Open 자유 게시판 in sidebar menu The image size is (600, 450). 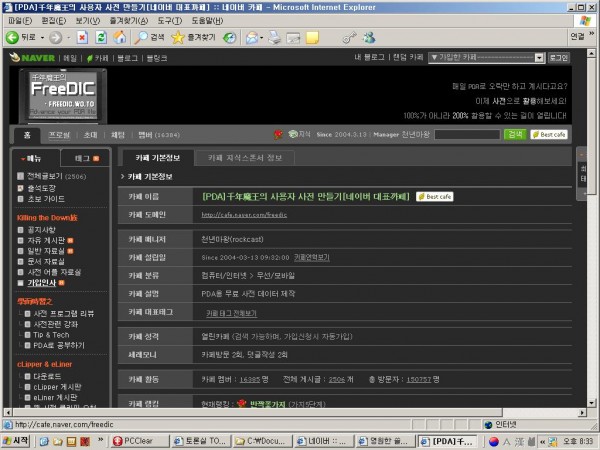click(x=46, y=240)
